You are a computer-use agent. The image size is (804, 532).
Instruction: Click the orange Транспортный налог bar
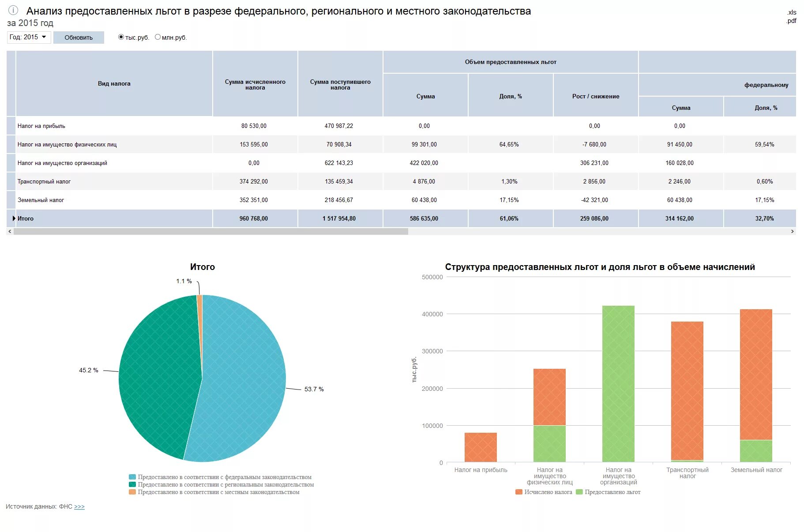click(687, 390)
